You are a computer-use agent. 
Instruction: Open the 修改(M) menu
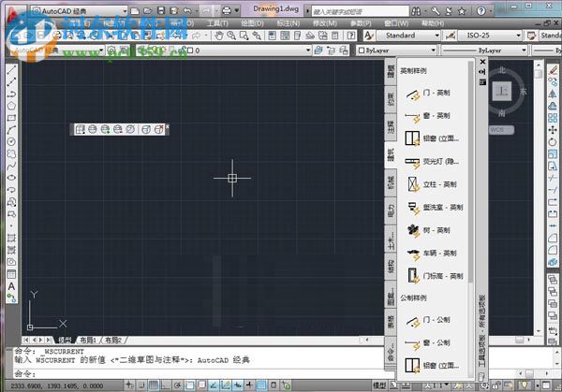coord(325,23)
